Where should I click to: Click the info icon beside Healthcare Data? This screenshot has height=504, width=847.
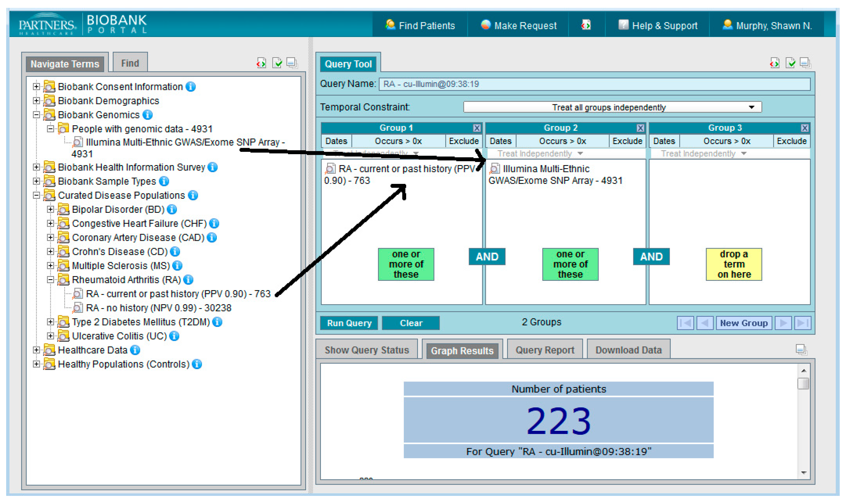[135, 350]
